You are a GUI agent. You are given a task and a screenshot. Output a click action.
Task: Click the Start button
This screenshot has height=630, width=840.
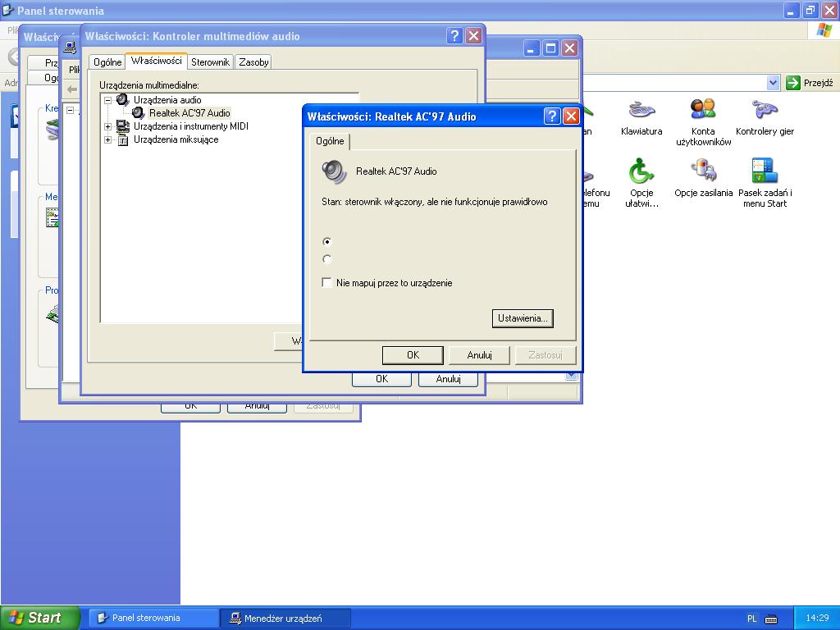pos(39,618)
